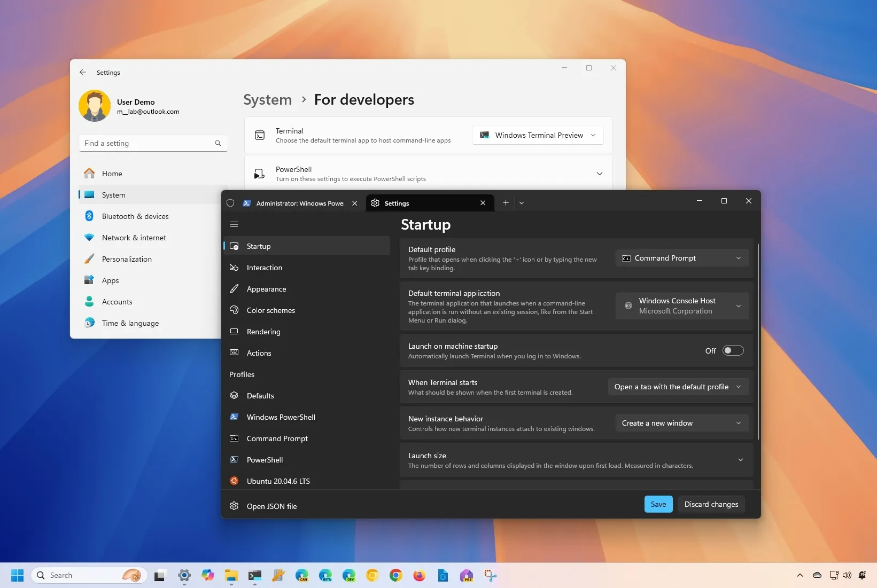Click the taskbar Search box
877x588 pixels.
pyautogui.click(x=89, y=575)
